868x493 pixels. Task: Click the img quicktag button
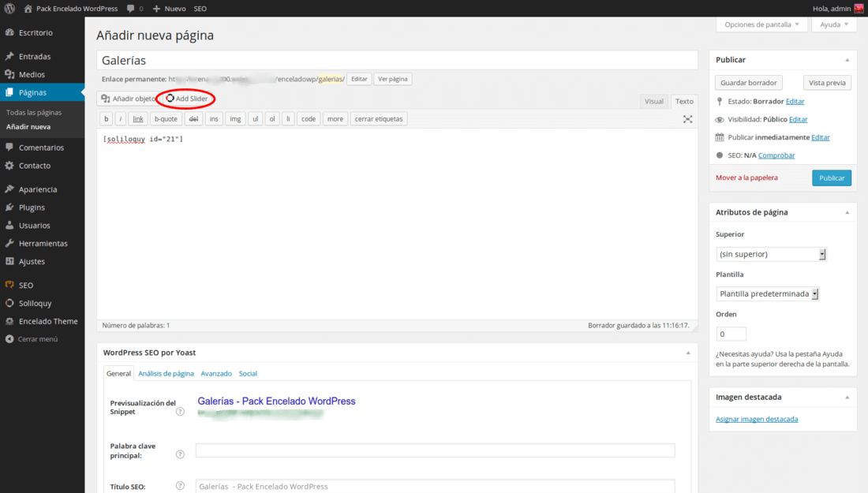pos(235,119)
